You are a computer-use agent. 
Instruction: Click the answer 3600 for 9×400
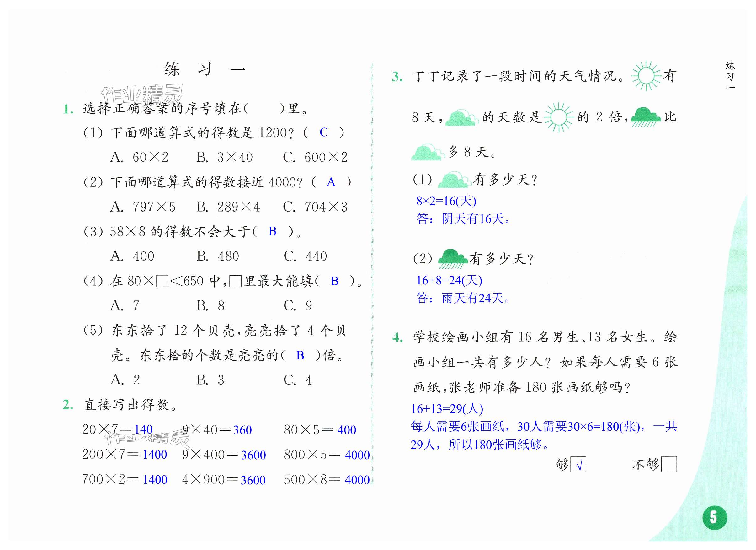(253, 455)
